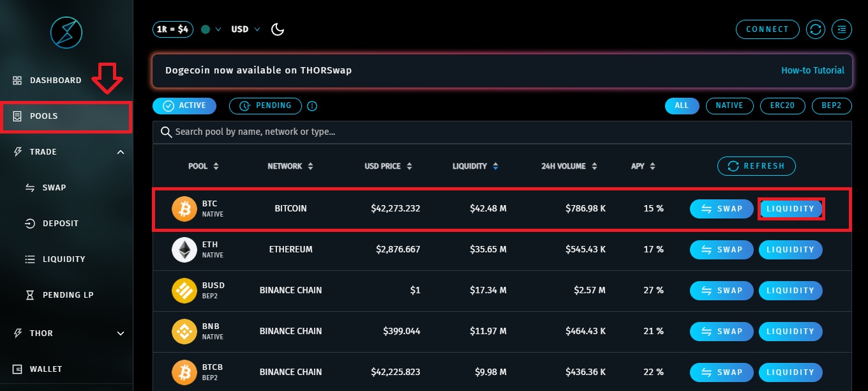
Task: Filter pools by ERC20
Action: click(x=782, y=106)
